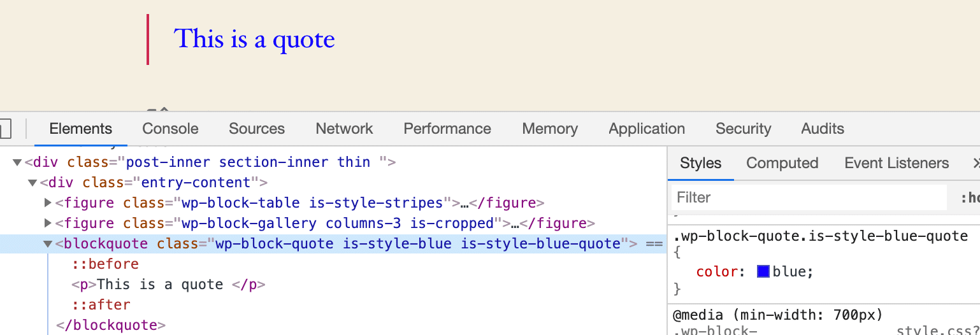This screenshot has height=335, width=980.
Task: Toggle the device toolbar icon
Action: click(4, 129)
